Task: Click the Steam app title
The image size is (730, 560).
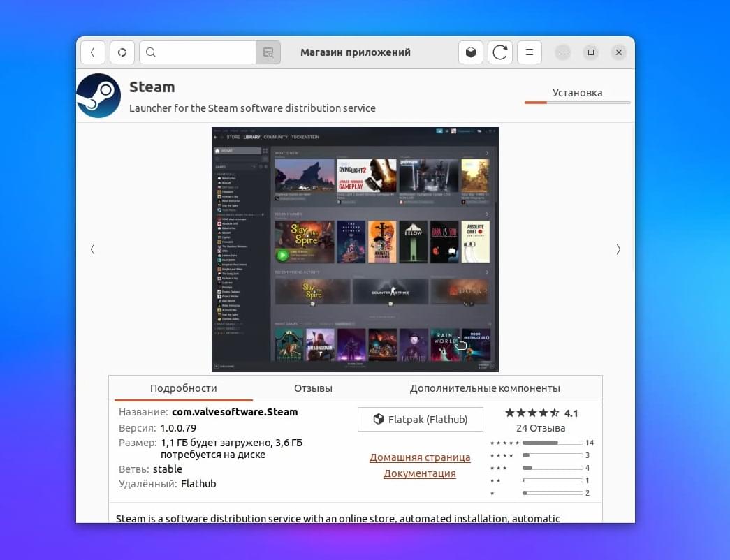Action: click(x=152, y=87)
